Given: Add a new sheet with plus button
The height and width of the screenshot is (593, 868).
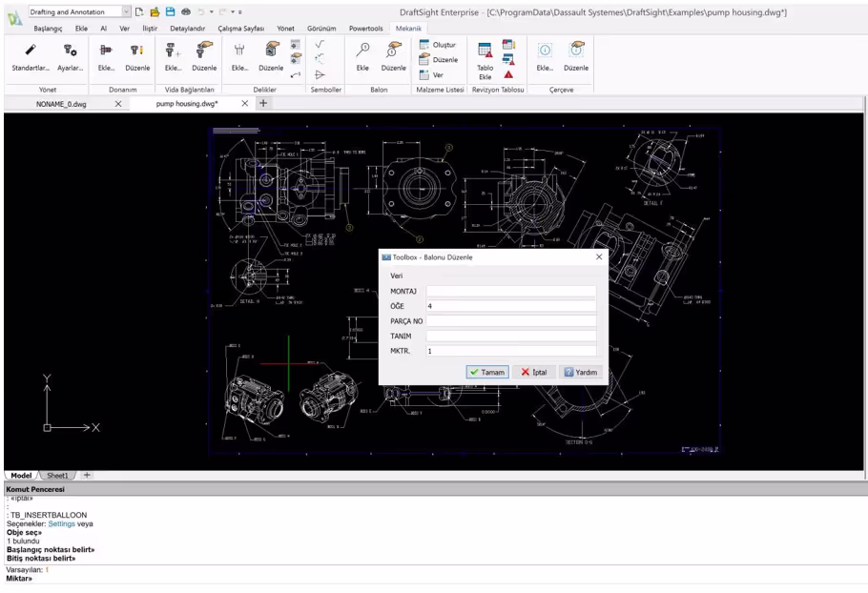Looking at the screenshot, I should click(87, 475).
